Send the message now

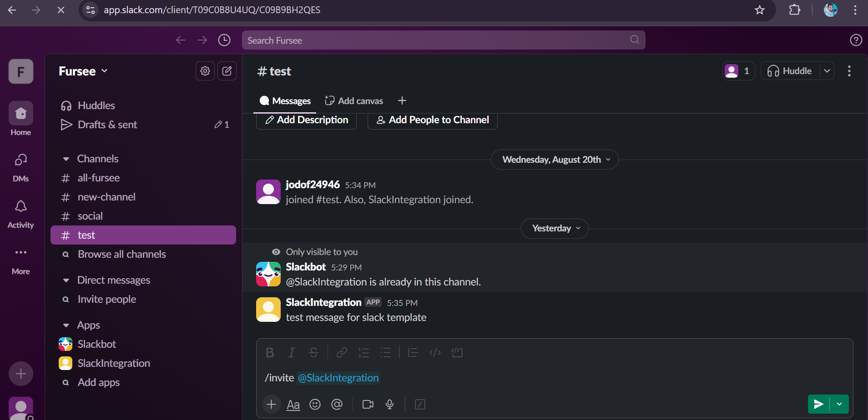pos(818,404)
